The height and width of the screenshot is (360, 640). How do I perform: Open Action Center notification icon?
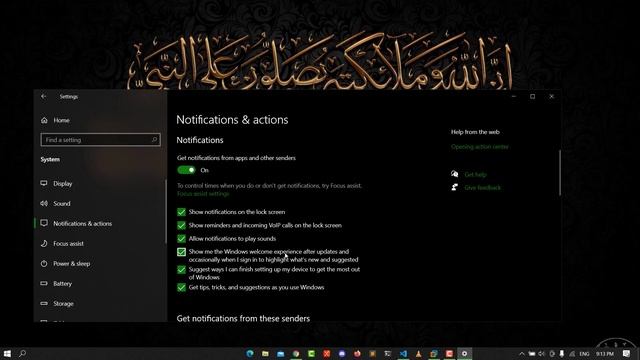(x=627, y=354)
